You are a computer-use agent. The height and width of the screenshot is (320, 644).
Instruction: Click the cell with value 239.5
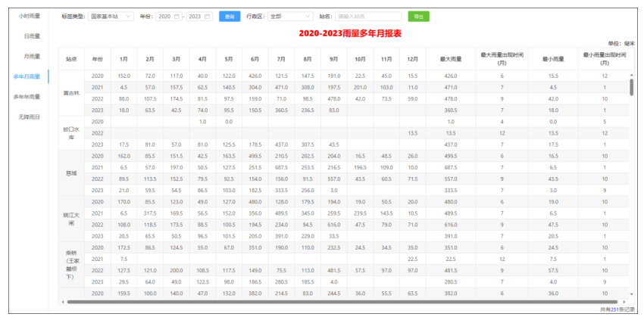point(360,214)
